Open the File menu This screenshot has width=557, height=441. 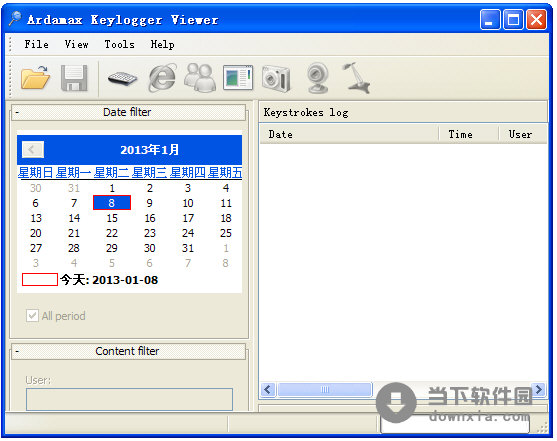point(36,44)
